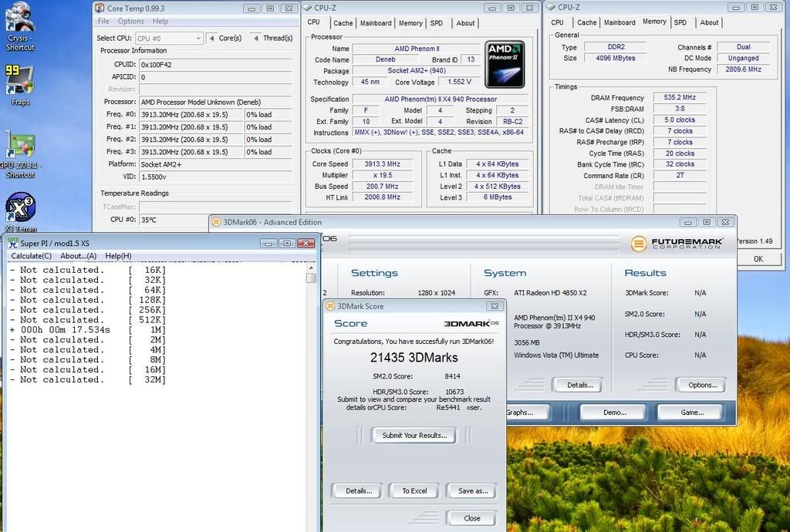Expand the Select CPU combo box in Core Temp

[169, 39]
